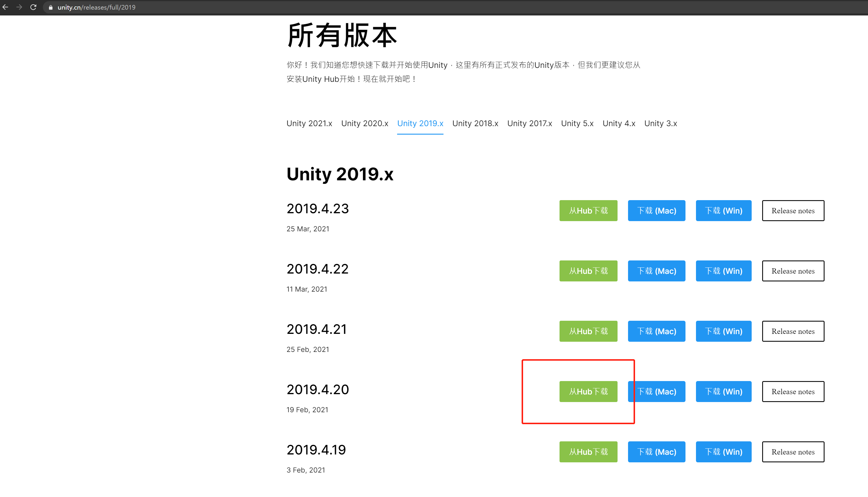Select the Unity 4.x tab
The height and width of the screenshot is (497, 868).
[619, 123]
